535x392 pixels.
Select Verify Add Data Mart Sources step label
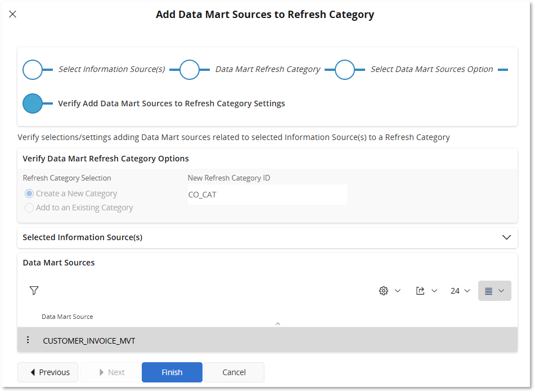[171, 103]
